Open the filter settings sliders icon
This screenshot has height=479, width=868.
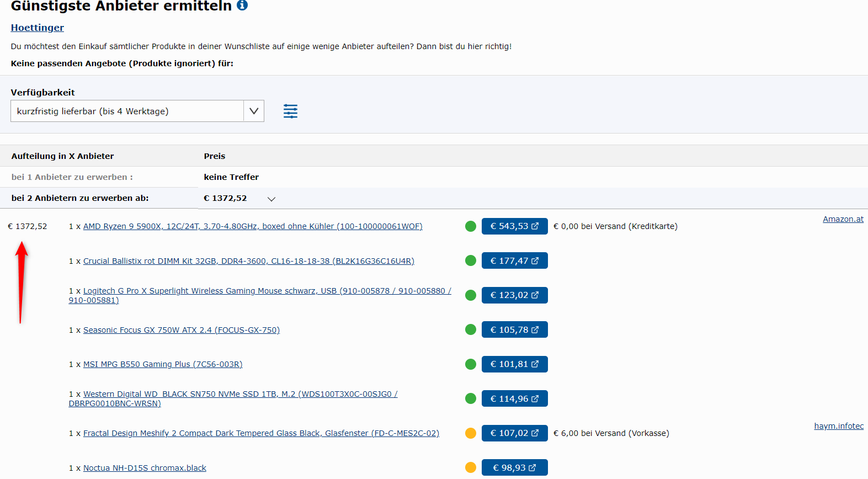coord(290,111)
